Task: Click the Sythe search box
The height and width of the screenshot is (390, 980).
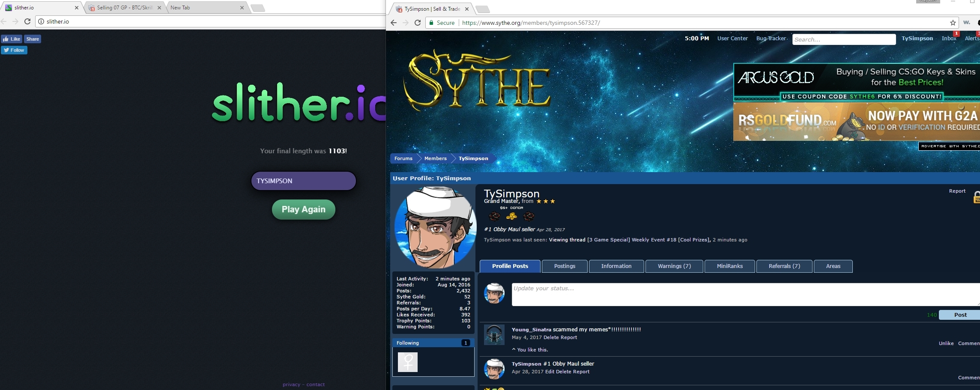Action: click(844, 39)
